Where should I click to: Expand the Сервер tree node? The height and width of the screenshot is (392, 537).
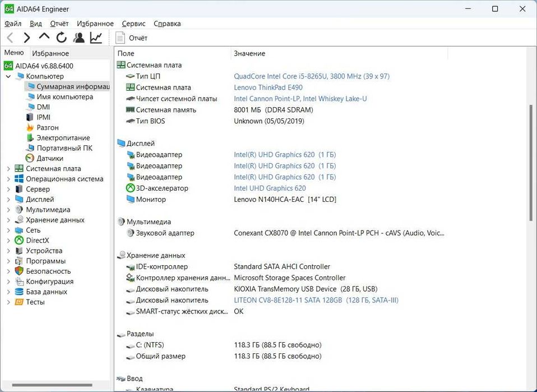pyautogui.click(x=8, y=189)
